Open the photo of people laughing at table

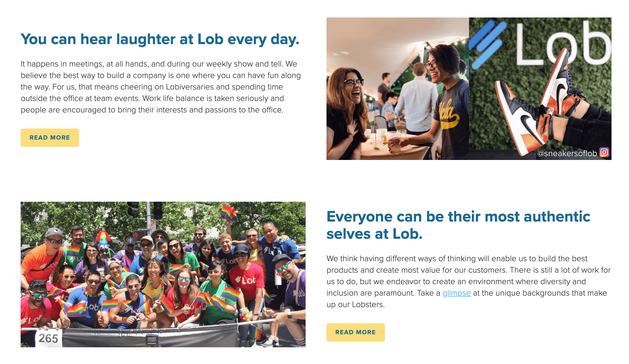tap(397, 89)
